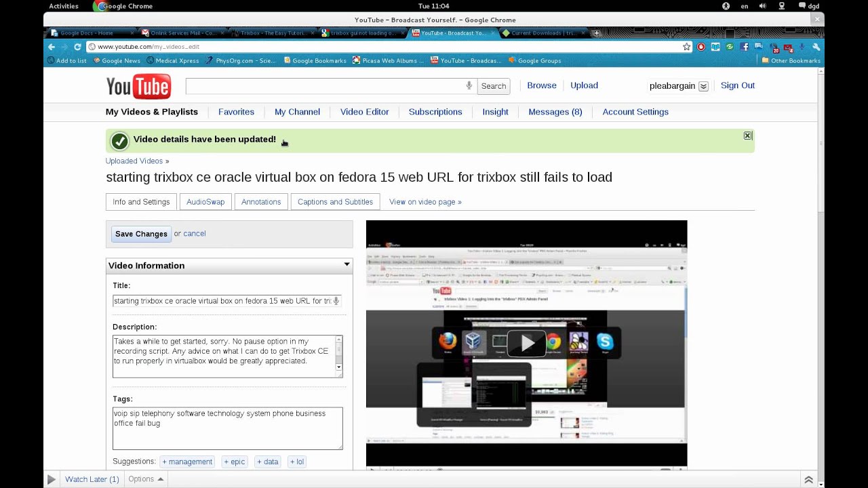Open the Options menu in bottom bar
The height and width of the screenshot is (488, 868).
pyautogui.click(x=146, y=479)
